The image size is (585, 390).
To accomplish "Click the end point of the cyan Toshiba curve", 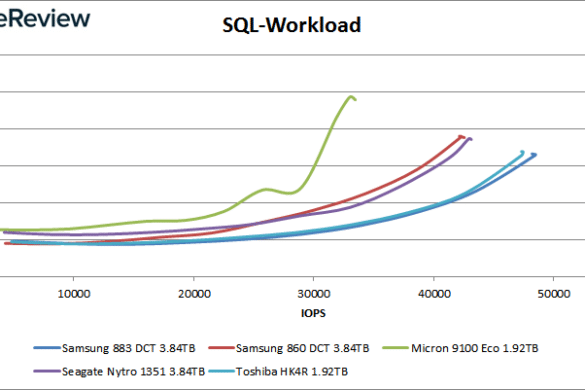I will click(522, 152).
